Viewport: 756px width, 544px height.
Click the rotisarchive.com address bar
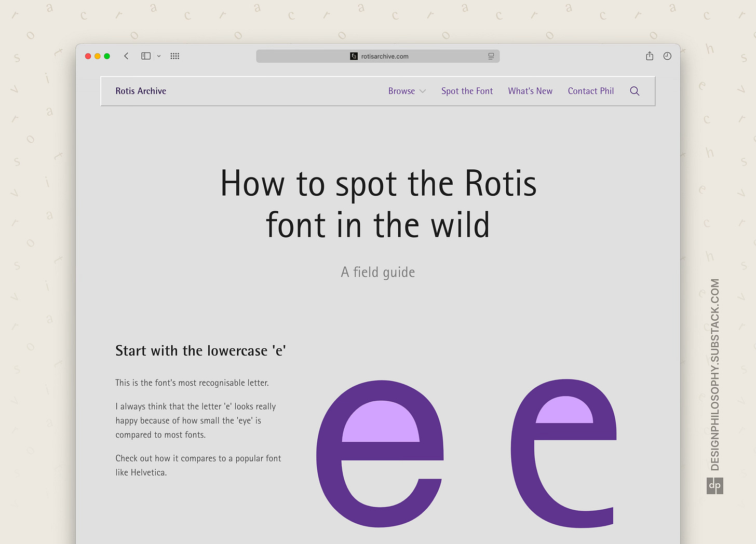tap(378, 56)
